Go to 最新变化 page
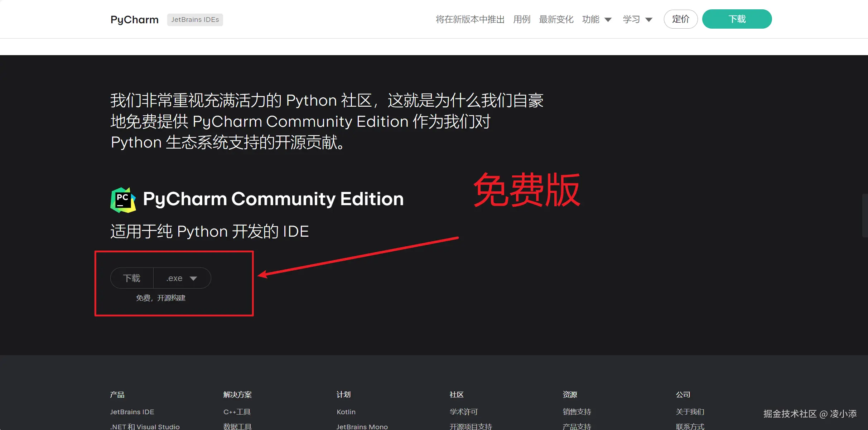 pos(556,19)
